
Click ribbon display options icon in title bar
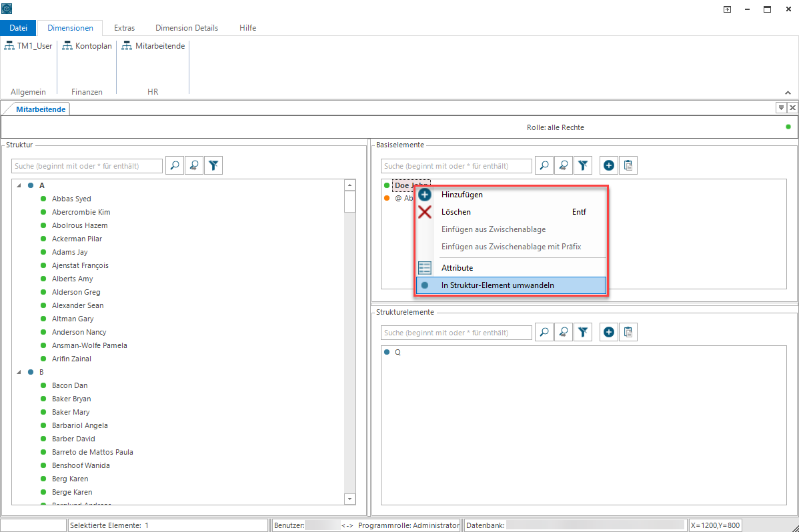click(727, 9)
